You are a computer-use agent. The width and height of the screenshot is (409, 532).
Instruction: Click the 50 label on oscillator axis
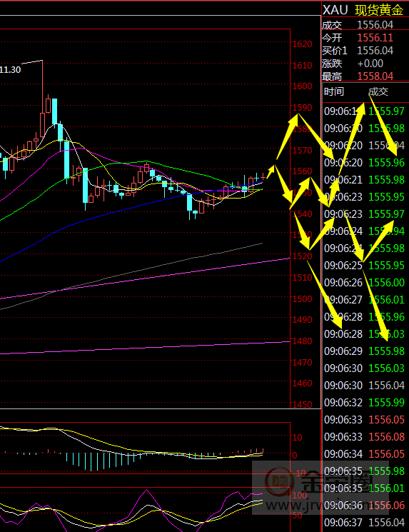(297, 516)
